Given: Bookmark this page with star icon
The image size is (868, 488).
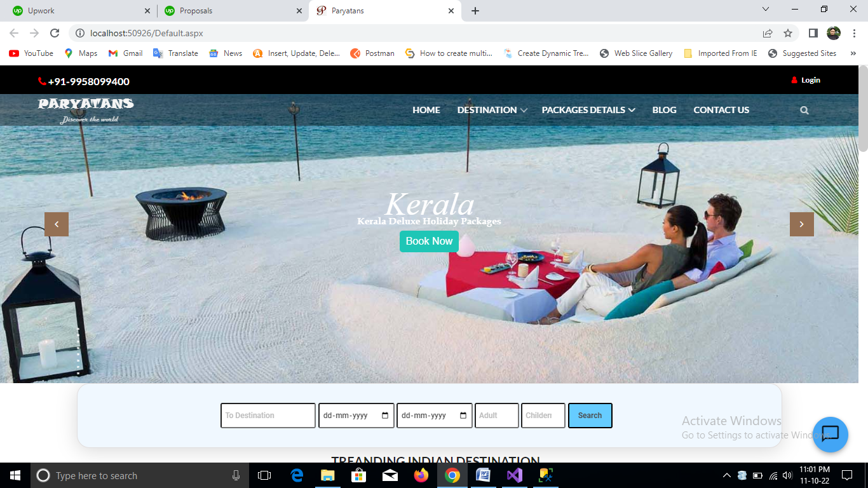Looking at the screenshot, I should pos(788,33).
